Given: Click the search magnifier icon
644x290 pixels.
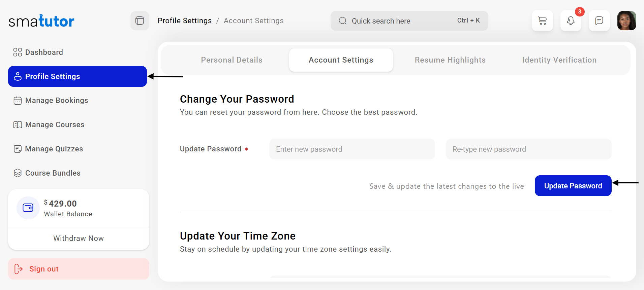Looking at the screenshot, I should click(x=343, y=21).
